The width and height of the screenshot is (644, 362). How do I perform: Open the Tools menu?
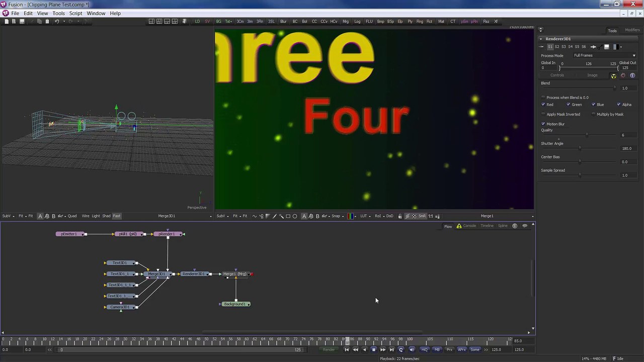coord(58,13)
